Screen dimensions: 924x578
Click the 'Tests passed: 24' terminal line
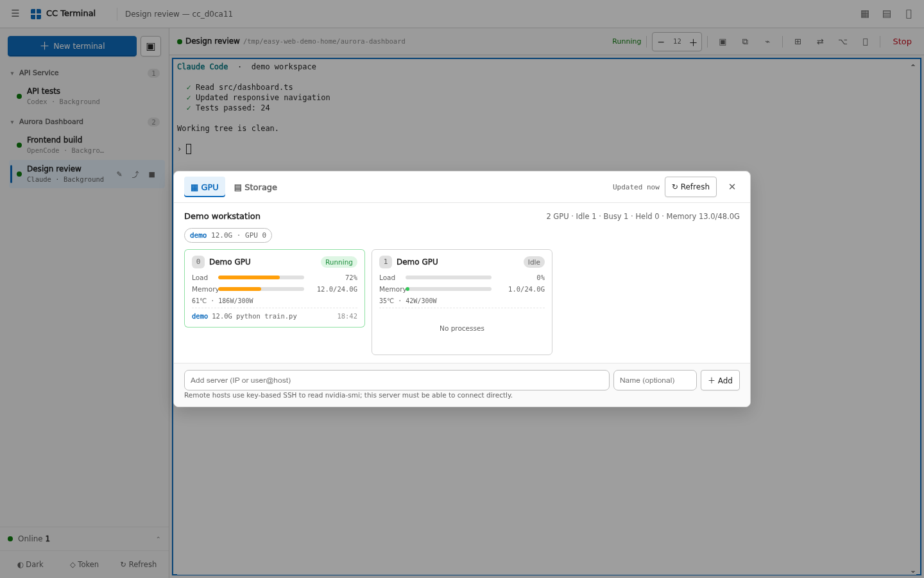[232, 108]
